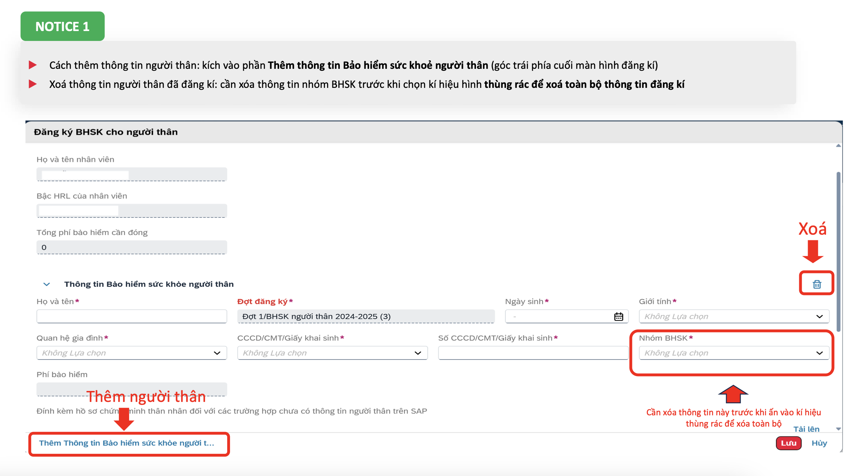This screenshot has width=868, height=476.
Task: Open the Giới tính dropdown
Action: pos(734,317)
